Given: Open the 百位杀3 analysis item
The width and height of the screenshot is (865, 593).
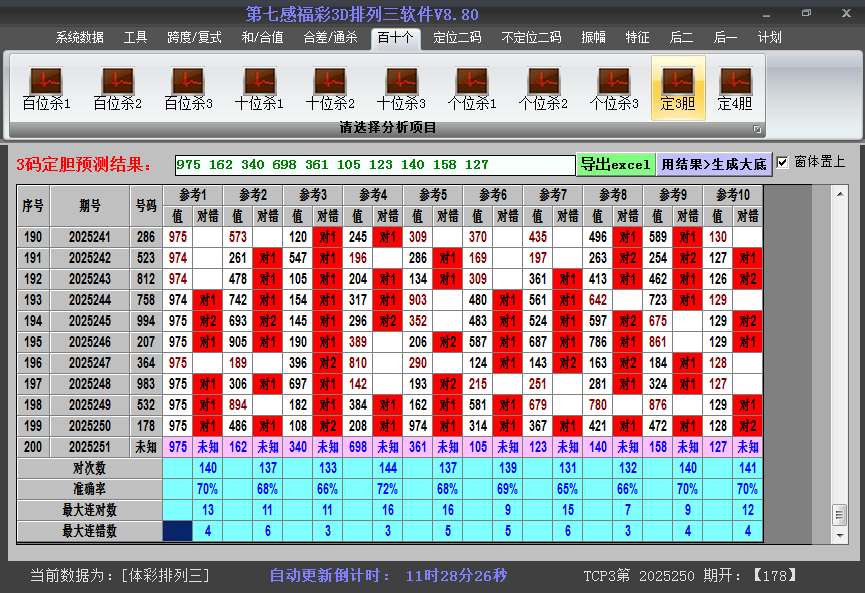Looking at the screenshot, I should [x=188, y=89].
